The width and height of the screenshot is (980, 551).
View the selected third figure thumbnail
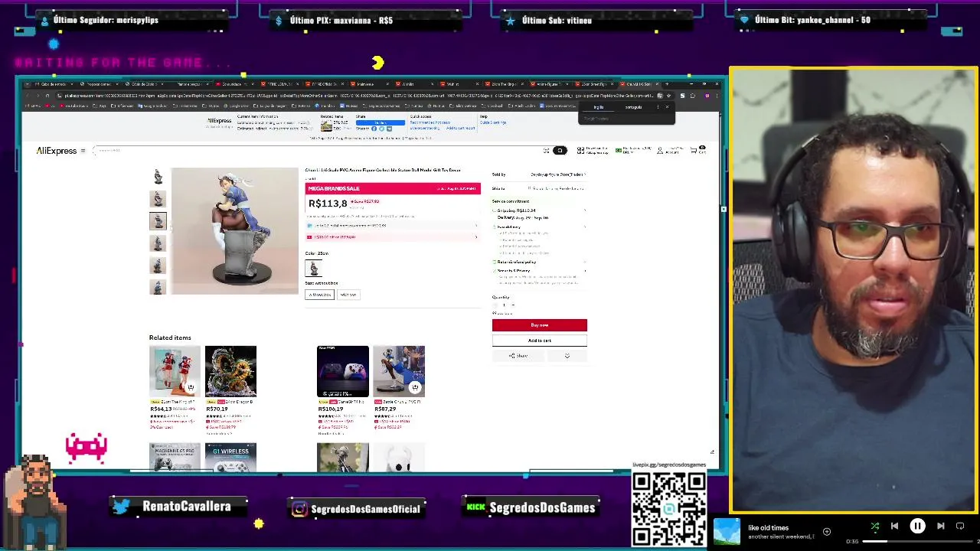click(x=158, y=221)
